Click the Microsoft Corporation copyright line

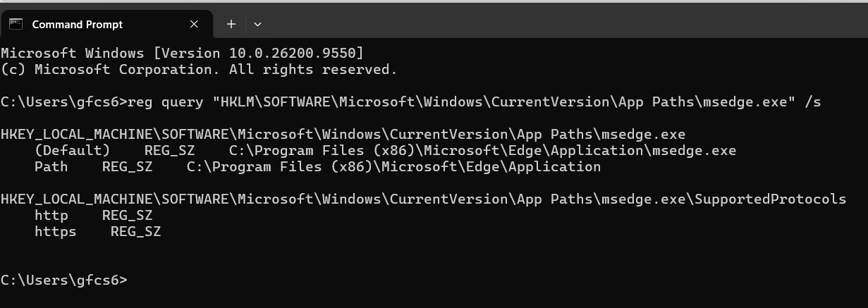199,70
